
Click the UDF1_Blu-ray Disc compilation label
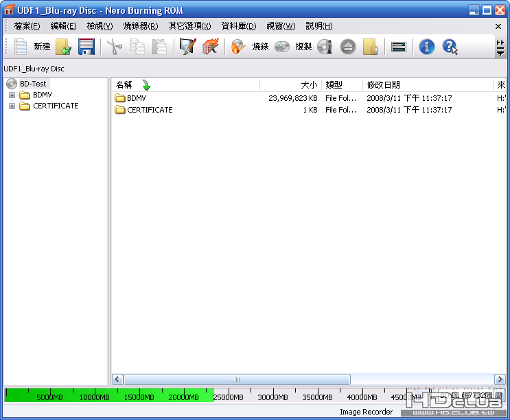tap(34, 69)
